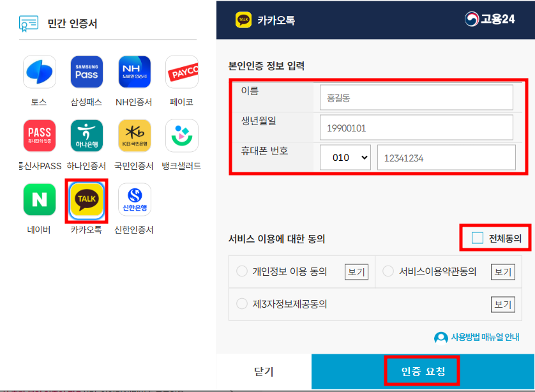Viewport: 535px width, 392px height.
Task: Select the 통신사PASS icon
Action: (40, 136)
